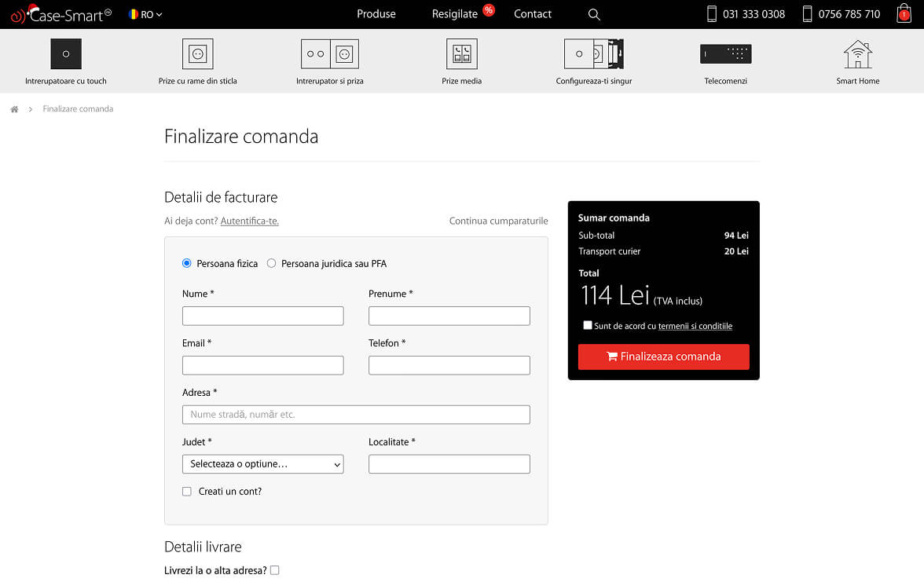Focus the Adresa input field
The height and width of the screenshot is (582, 924).
pyautogui.click(x=356, y=415)
